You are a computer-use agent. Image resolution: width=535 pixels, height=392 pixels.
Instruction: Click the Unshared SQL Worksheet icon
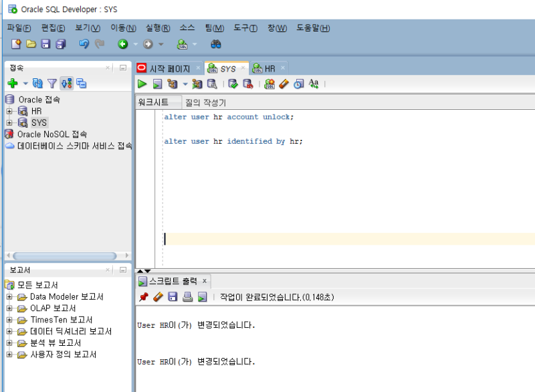270,84
